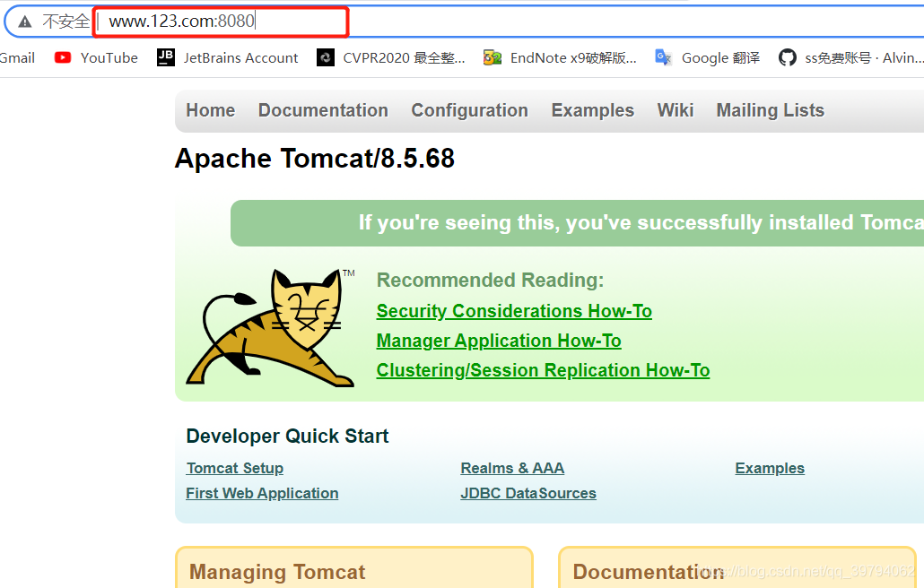Open the GitHub ss bookmark icon
This screenshot has width=924, height=588.
pos(787,57)
